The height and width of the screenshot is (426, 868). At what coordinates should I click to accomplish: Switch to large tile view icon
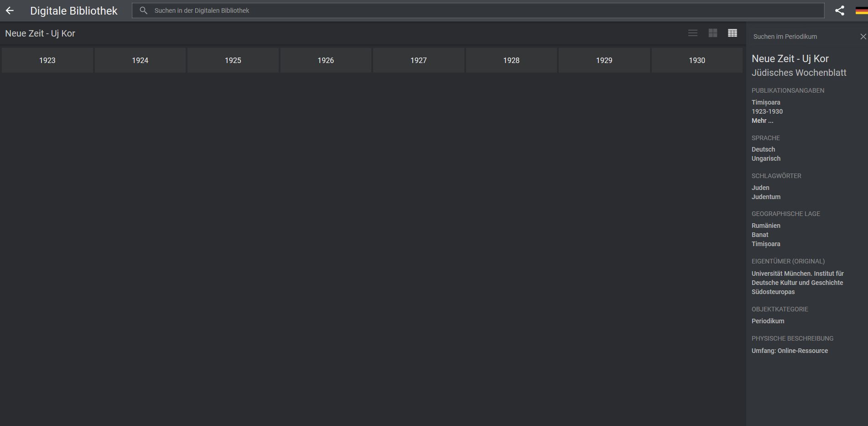coord(713,33)
